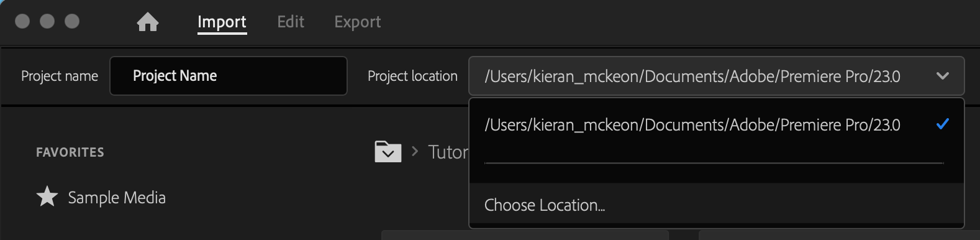Image resolution: width=980 pixels, height=240 pixels.
Task: Switch to the Import tab
Action: tap(222, 22)
